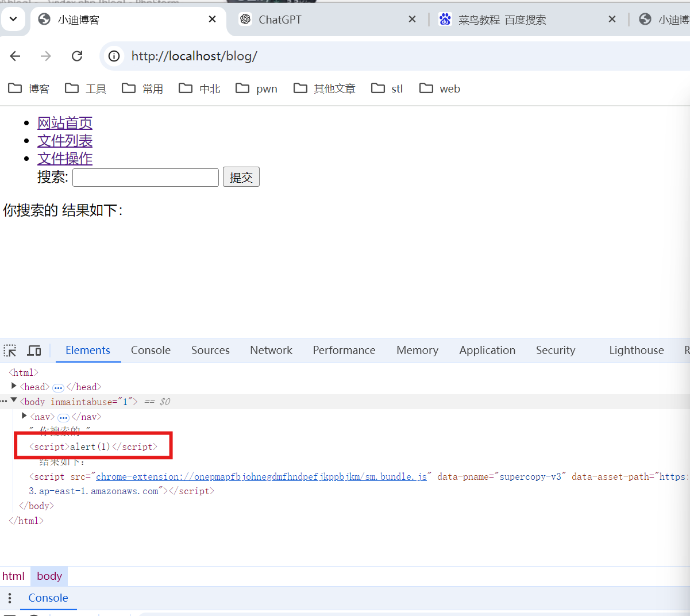This screenshot has height=616, width=690.
Task: Follow the 文件列表 link
Action: [65, 141]
